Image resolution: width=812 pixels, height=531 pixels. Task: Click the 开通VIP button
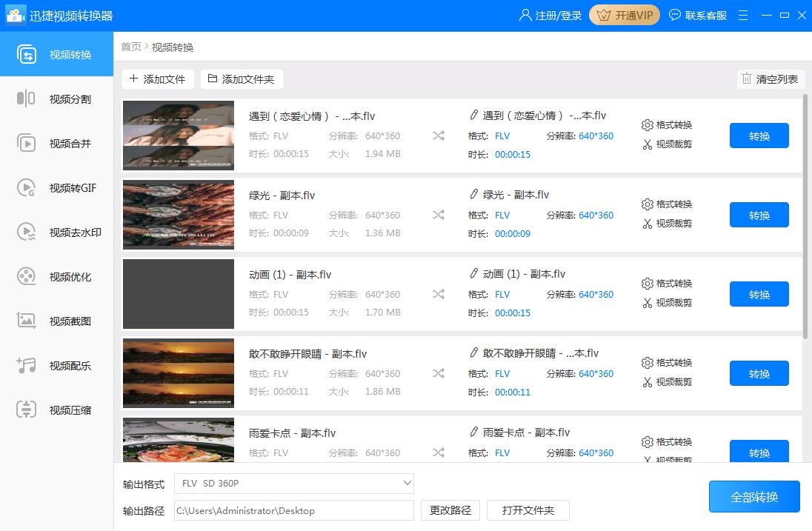[x=624, y=14]
